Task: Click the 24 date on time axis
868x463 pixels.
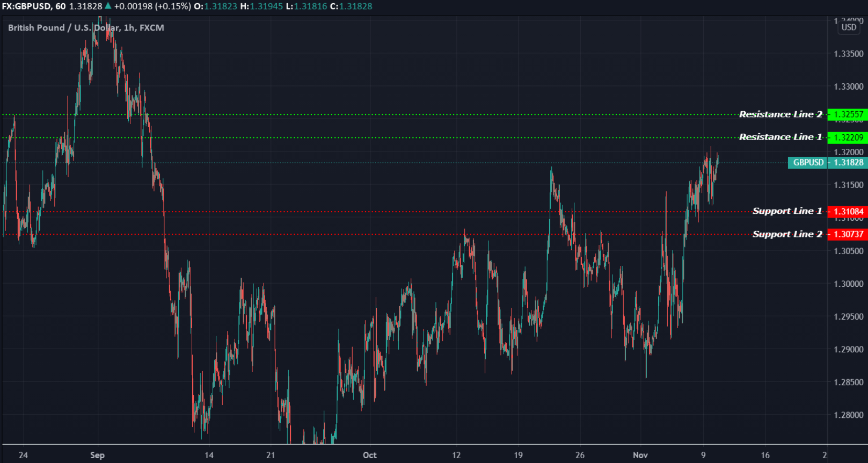Action: (23, 455)
